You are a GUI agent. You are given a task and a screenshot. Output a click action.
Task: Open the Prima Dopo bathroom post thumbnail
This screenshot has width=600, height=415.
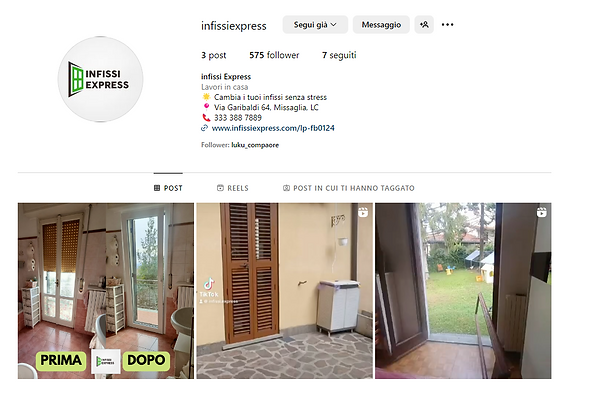tap(106, 291)
